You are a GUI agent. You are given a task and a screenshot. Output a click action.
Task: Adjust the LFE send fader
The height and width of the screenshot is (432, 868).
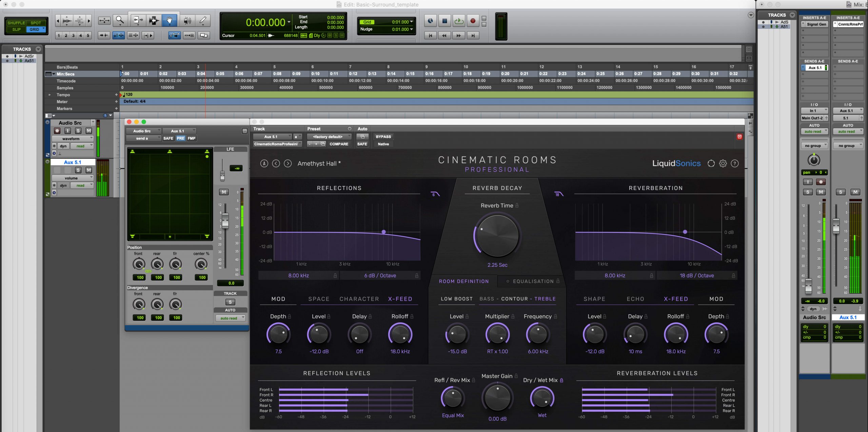pos(222,176)
